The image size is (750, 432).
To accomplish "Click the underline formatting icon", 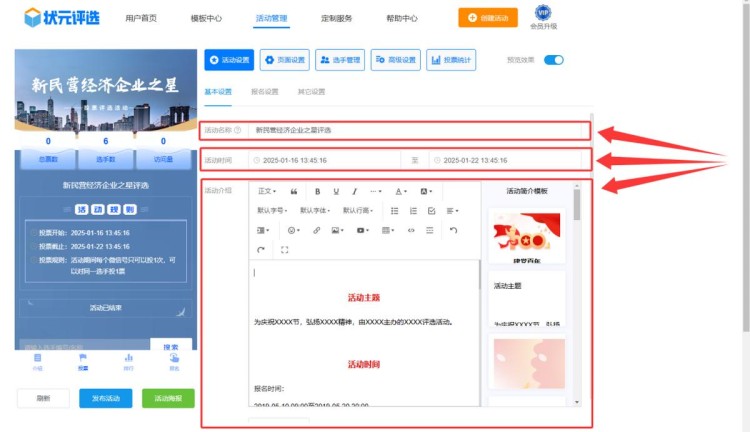I will click(337, 191).
